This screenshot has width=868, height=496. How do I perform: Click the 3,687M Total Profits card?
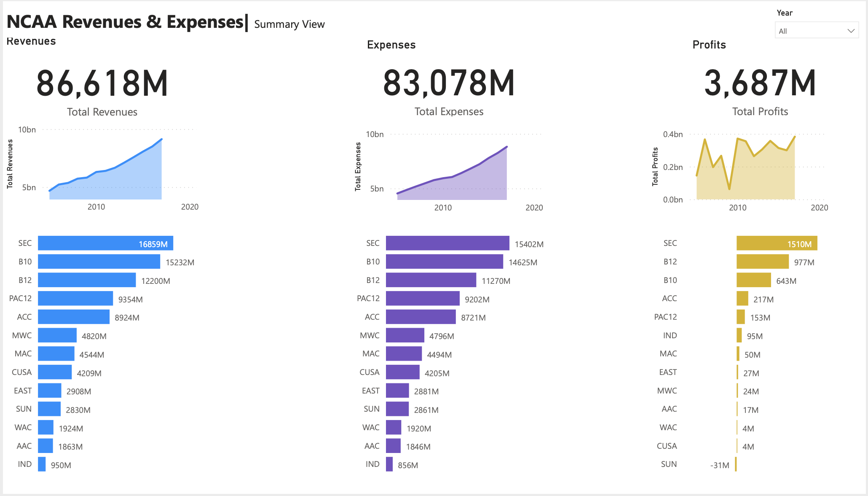pyautogui.click(x=759, y=82)
